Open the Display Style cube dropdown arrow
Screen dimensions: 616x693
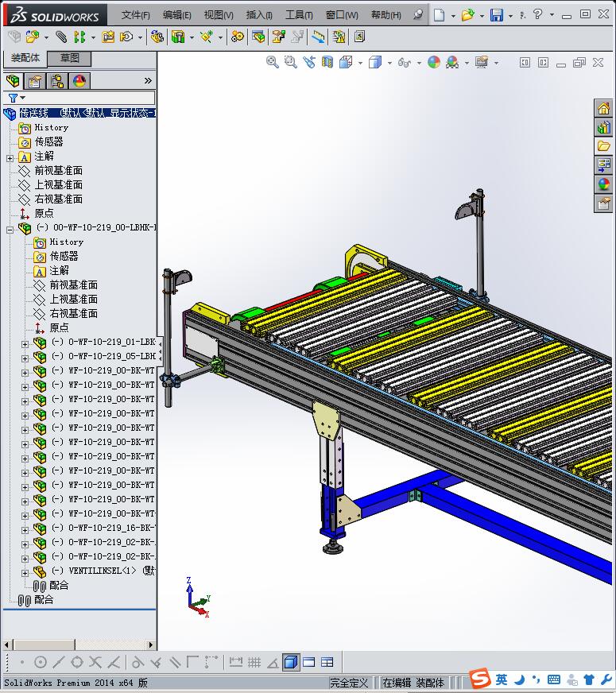point(389,63)
